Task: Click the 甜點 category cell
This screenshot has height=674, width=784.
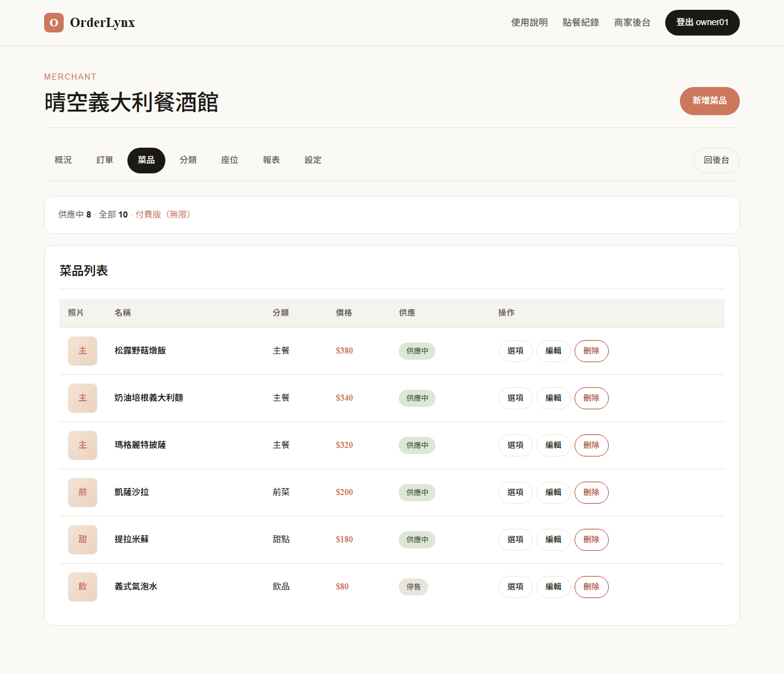Action: 281,540
